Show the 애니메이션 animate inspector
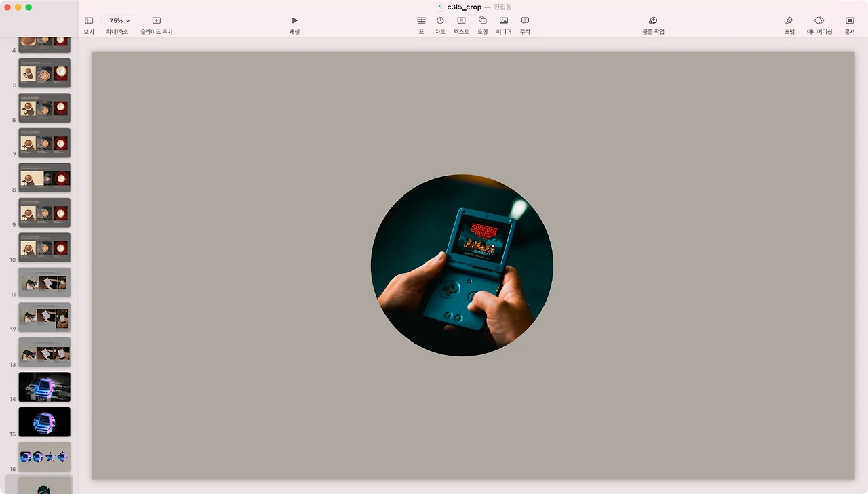The height and width of the screenshot is (494, 868). pyautogui.click(x=819, y=21)
